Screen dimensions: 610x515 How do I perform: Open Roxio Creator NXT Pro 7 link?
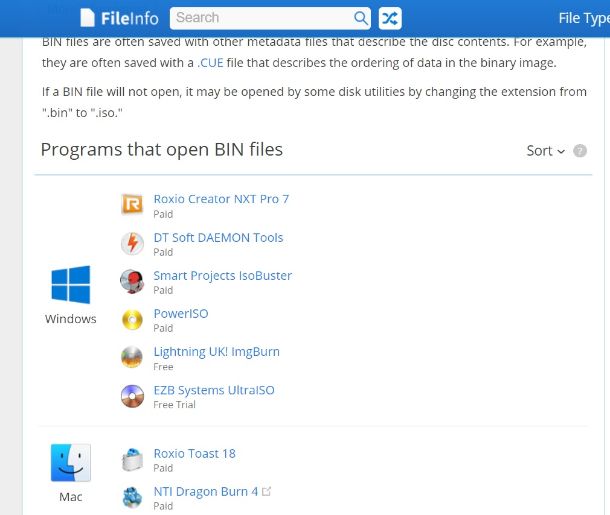pos(221,199)
